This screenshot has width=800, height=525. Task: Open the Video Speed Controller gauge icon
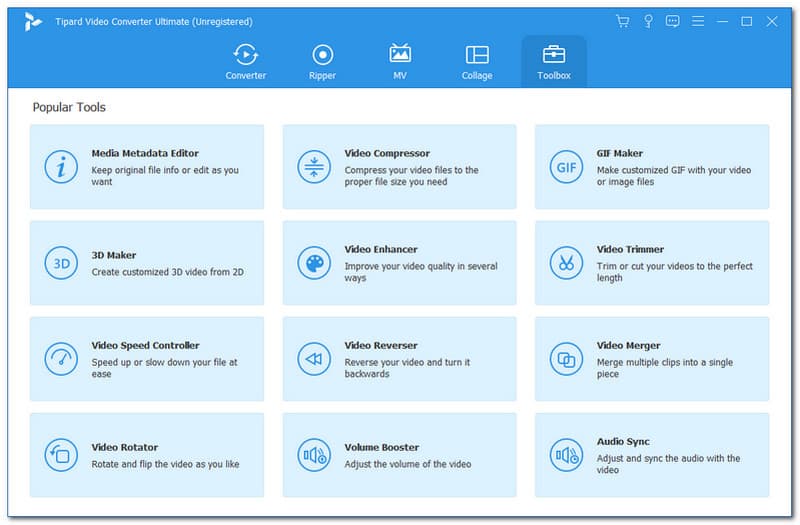pyautogui.click(x=61, y=359)
